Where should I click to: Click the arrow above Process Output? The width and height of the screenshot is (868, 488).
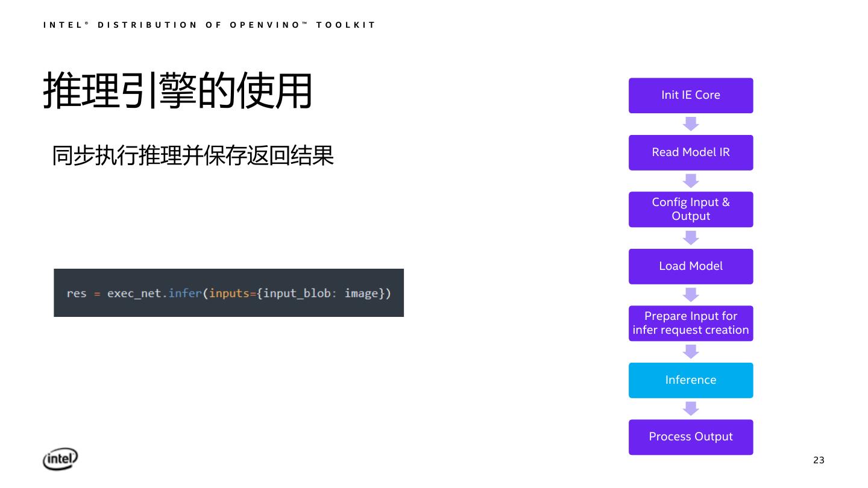tap(691, 408)
